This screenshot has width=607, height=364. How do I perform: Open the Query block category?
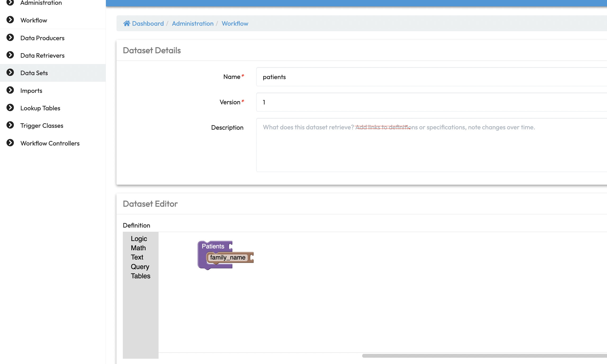pos(140,267)
